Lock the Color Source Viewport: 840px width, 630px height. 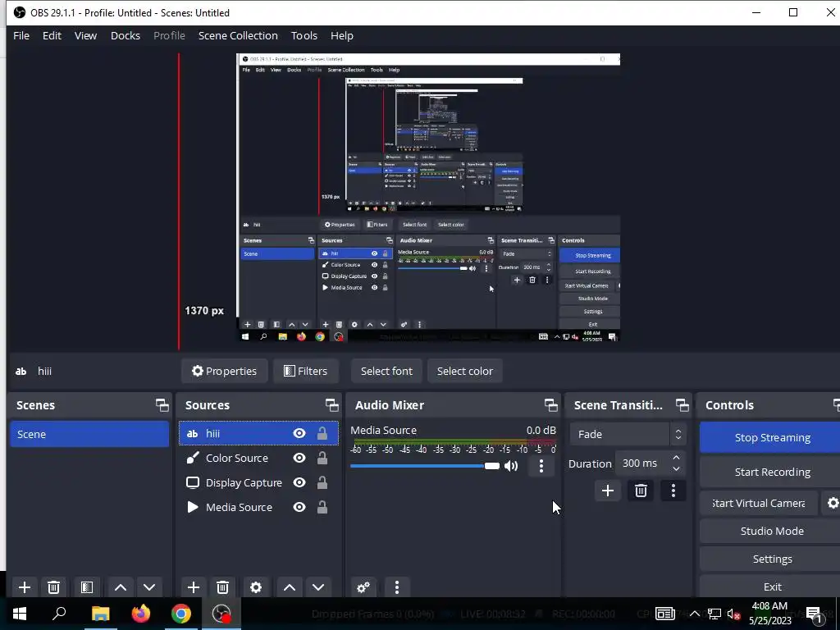322,458
